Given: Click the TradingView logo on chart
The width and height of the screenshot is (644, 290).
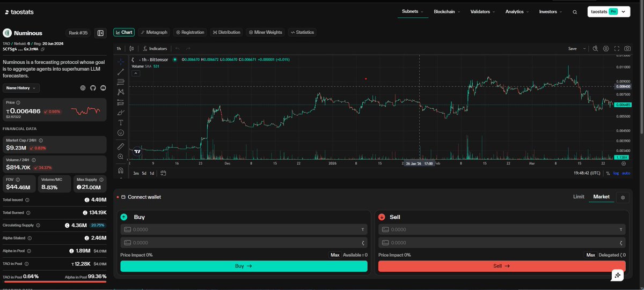Looking at the screenshot, I should pos(137,152).
